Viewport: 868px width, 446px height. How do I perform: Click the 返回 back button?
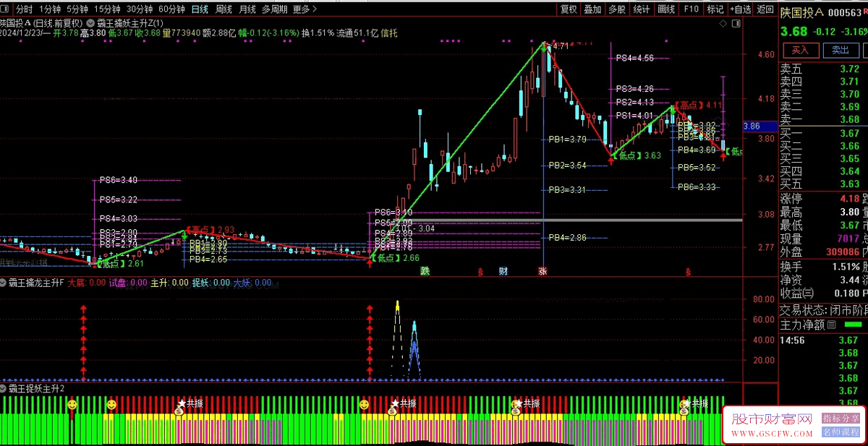(x=765, y=9)
